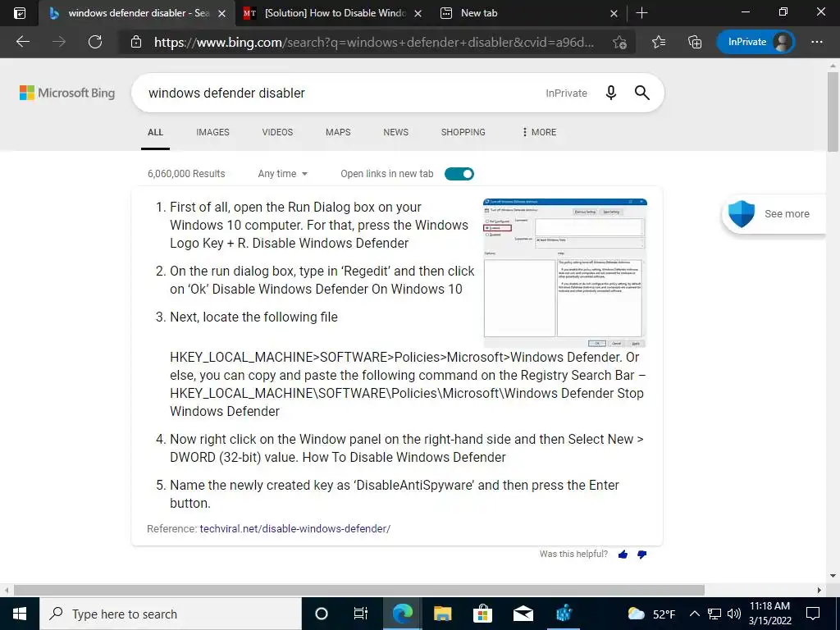
Task: Reload the page with refresh icon
Action: click(95, 42)
